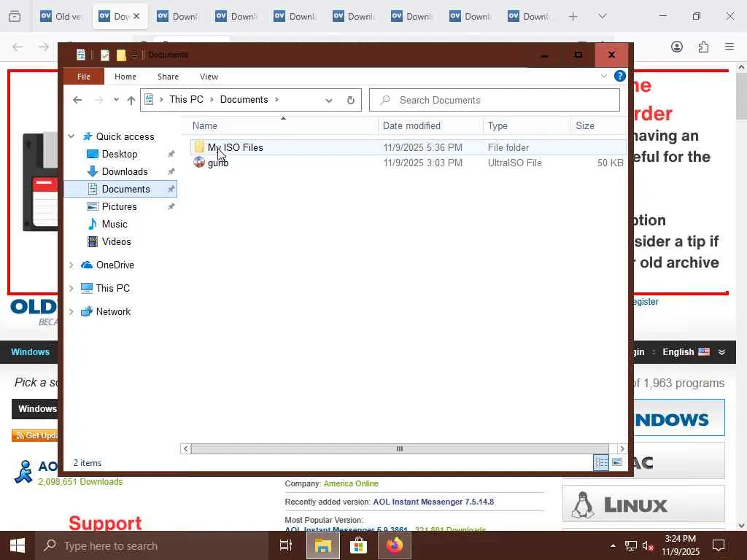Image resolution: width=747 pixels, height=560 pixels.
Task: Open address bar previous locations dropdown
Action: pyautogui.click(x=329, y=100)
